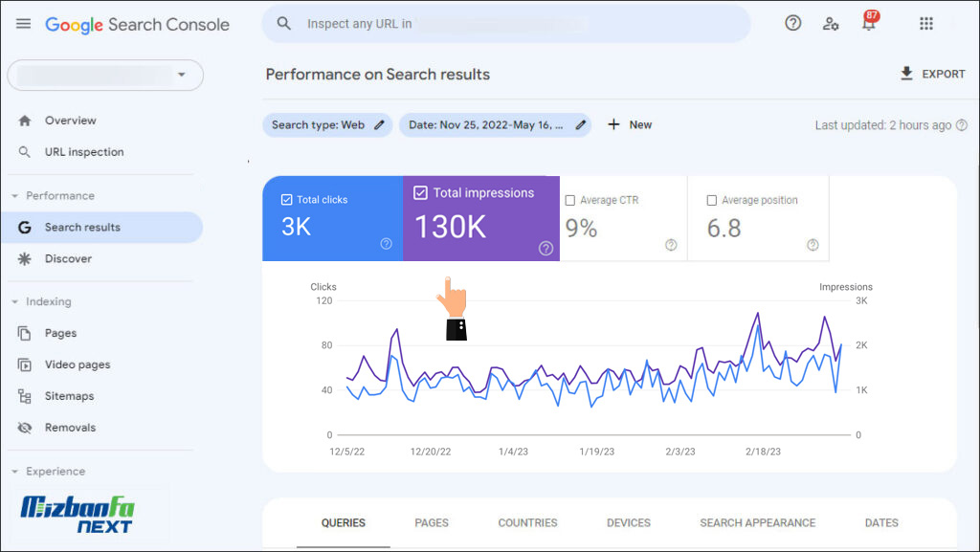
Task: Uncheck the Total impressions checkbox
Action: (x=421, y=193)
